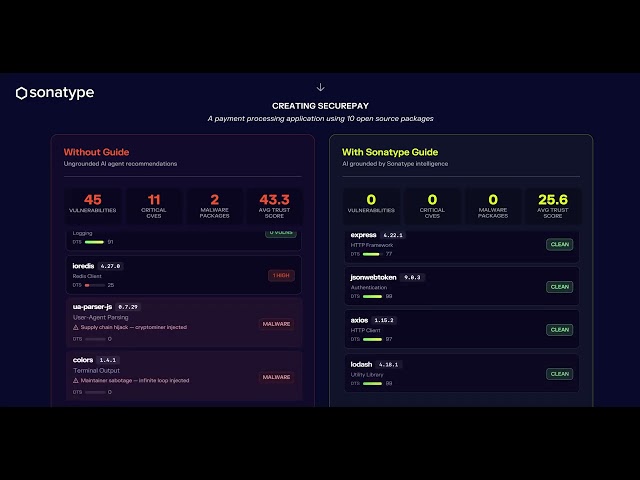Click the HTTP Framework description
The image size is (640, 480).
pyautogui.click(x=372, y=245)
